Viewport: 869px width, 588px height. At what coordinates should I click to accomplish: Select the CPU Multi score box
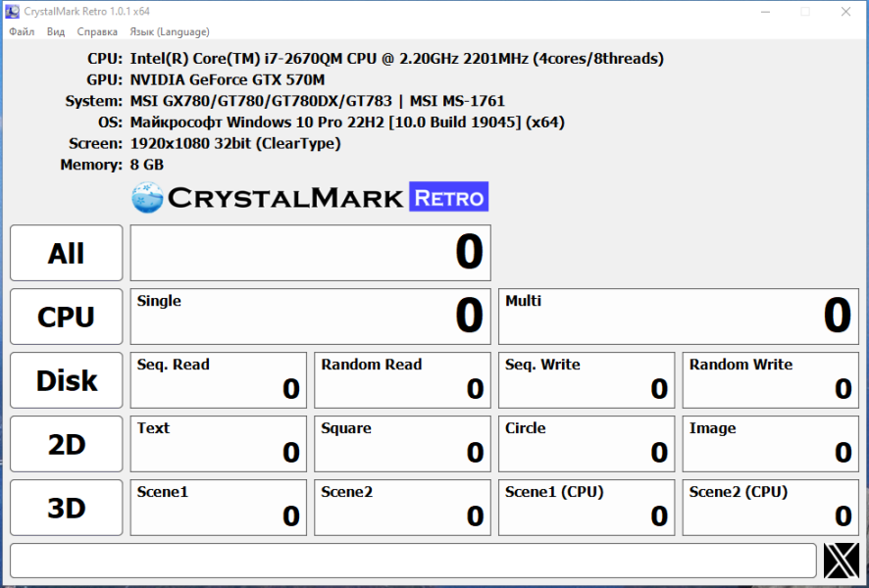click(679, 317)
